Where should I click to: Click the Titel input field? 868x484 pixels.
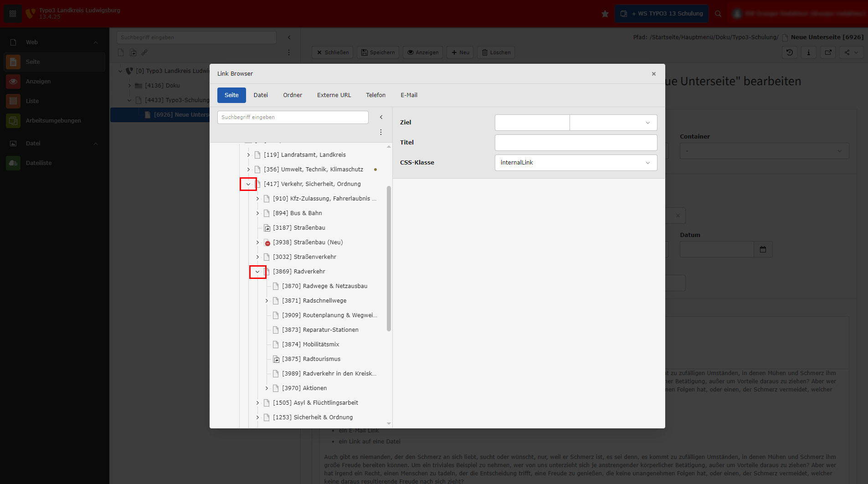(x=575, y=143)
